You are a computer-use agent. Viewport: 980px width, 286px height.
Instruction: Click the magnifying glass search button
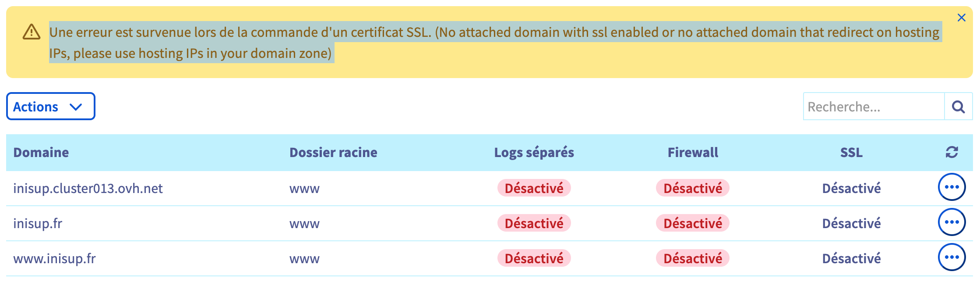pyautogui.click(x=958, y=107)
